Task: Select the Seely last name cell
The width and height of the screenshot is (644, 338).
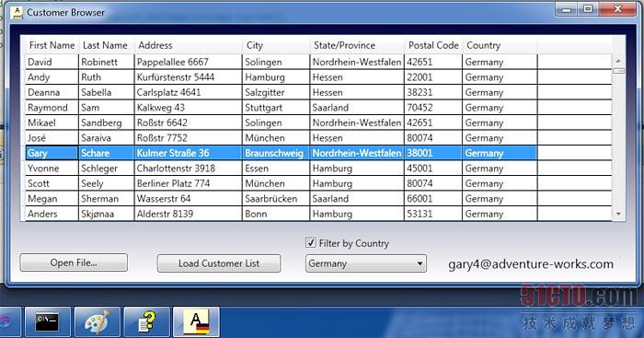Action: tap(107, 184)
